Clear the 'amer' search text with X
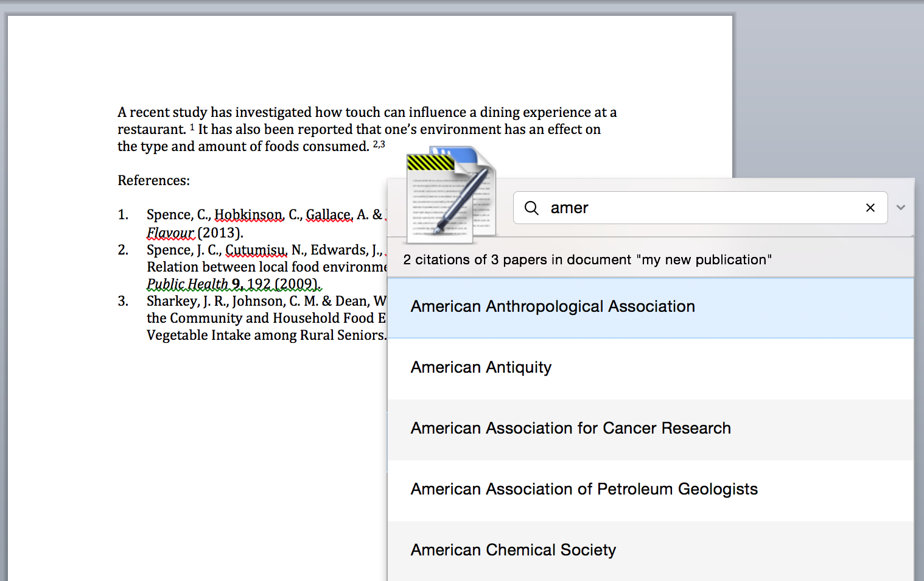This screenshot has width=924, height=581. [870, 208]
